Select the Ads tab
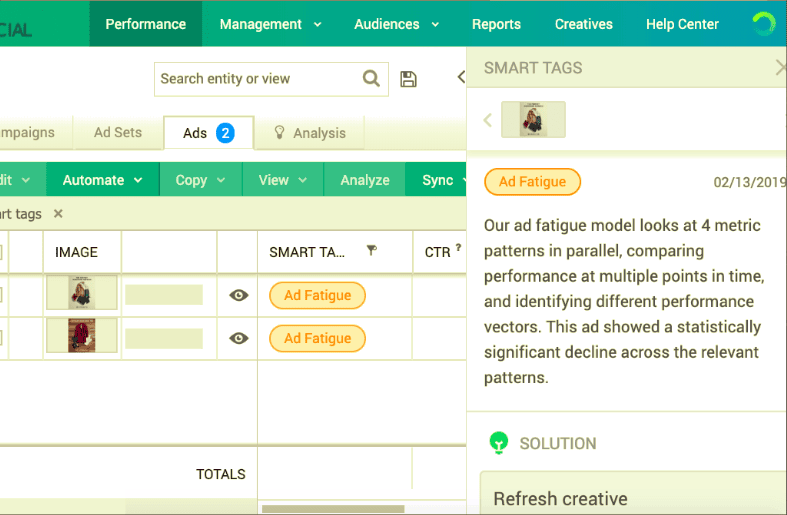 [208, 133]
